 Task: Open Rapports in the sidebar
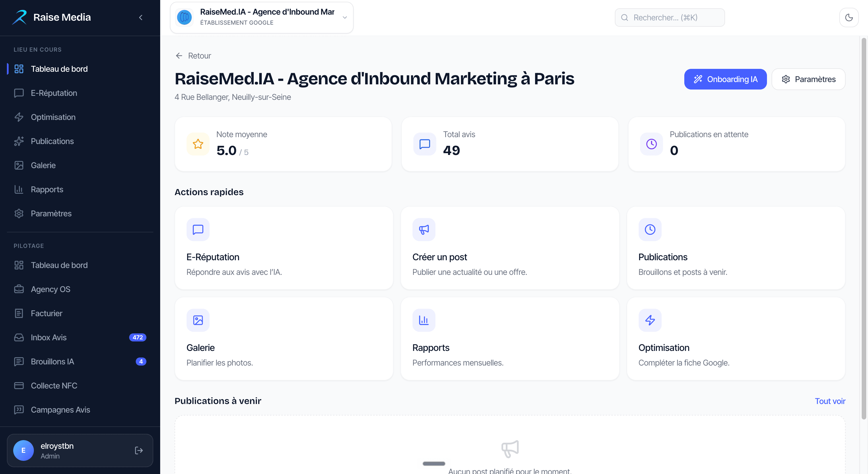tap(80, 189)
